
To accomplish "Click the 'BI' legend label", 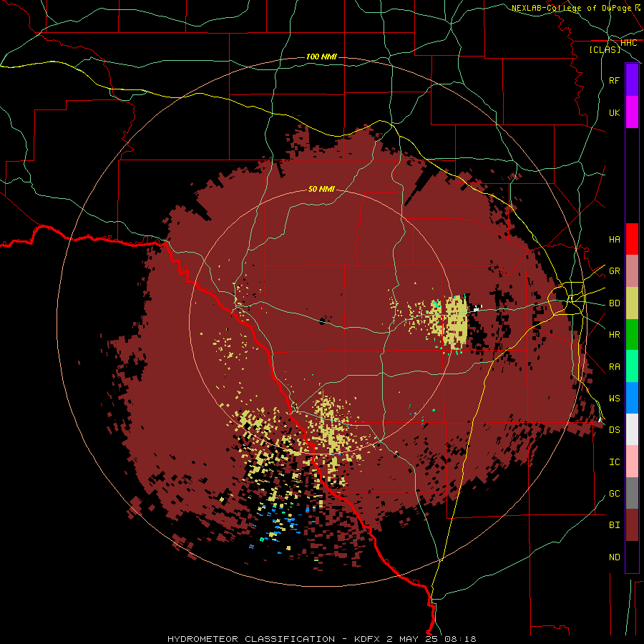I will 614,525.
